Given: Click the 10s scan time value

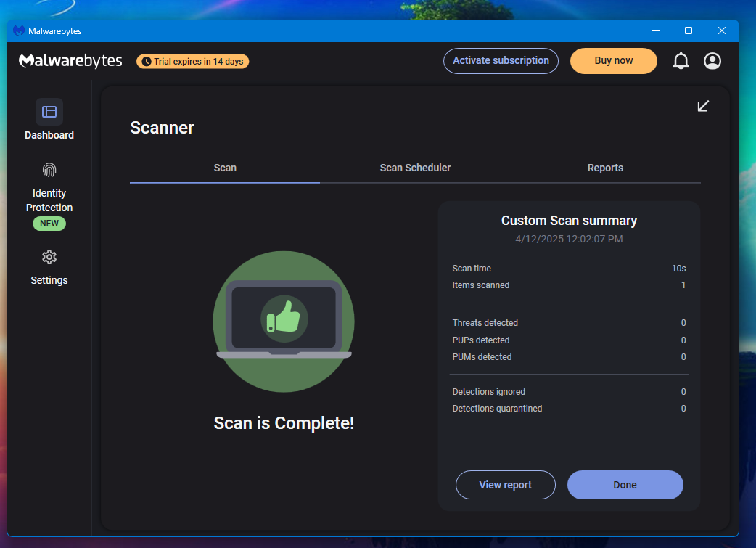Looking at the screenshot, I should [679, 269].
